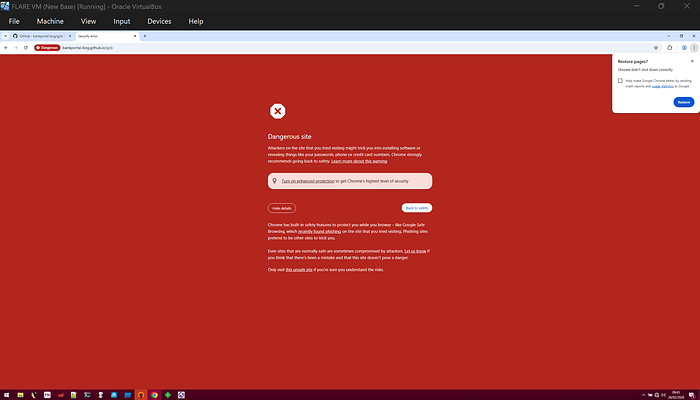This screenshot has width=700, height=400.
Task: Click the Restore button in popup
Action: click(x=684, y=102)
